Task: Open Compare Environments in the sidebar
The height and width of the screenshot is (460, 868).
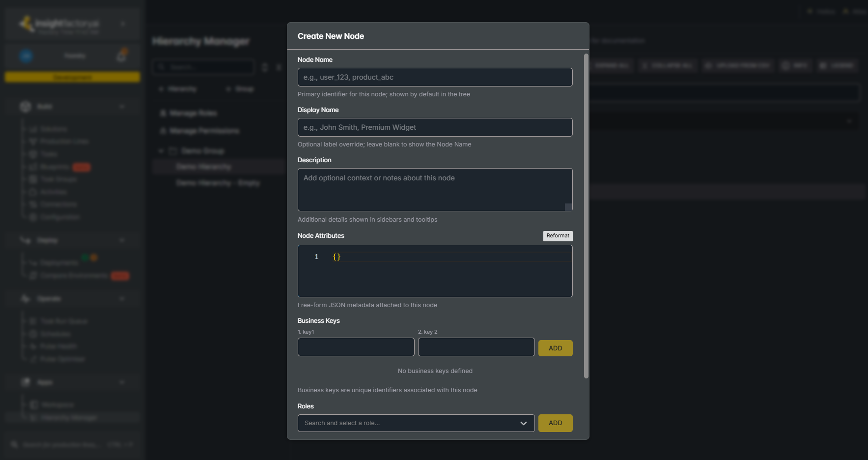Action: click(x=69, y=276)
